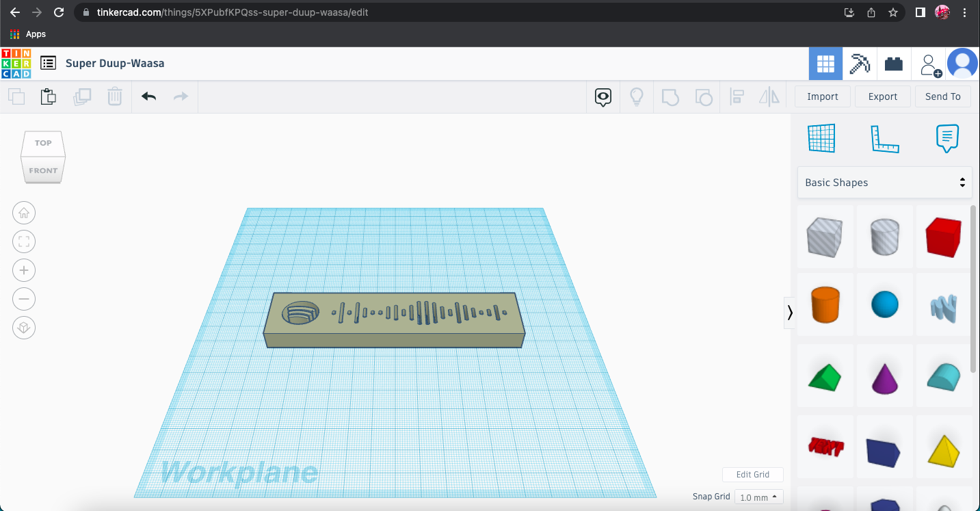Screen dimensions: 980x511
Task: Open the Notes tool
Action: pyautogui.click(x=947, y=138)
